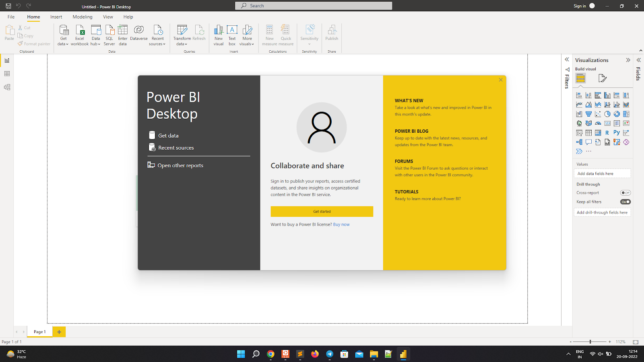Switch to Help ribbon tab
This screenshot has height=362, width=644.
coord(128,17)
